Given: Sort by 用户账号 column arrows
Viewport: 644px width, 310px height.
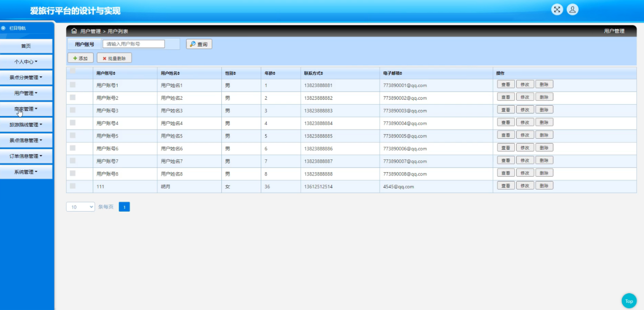Looking at the screenshot, I should 114,73.
